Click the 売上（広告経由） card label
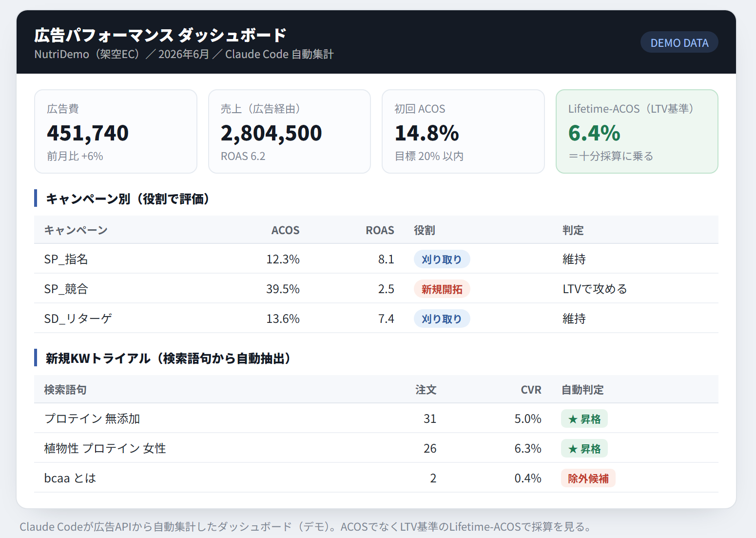The image size is (756, 538). click(262, 109)
